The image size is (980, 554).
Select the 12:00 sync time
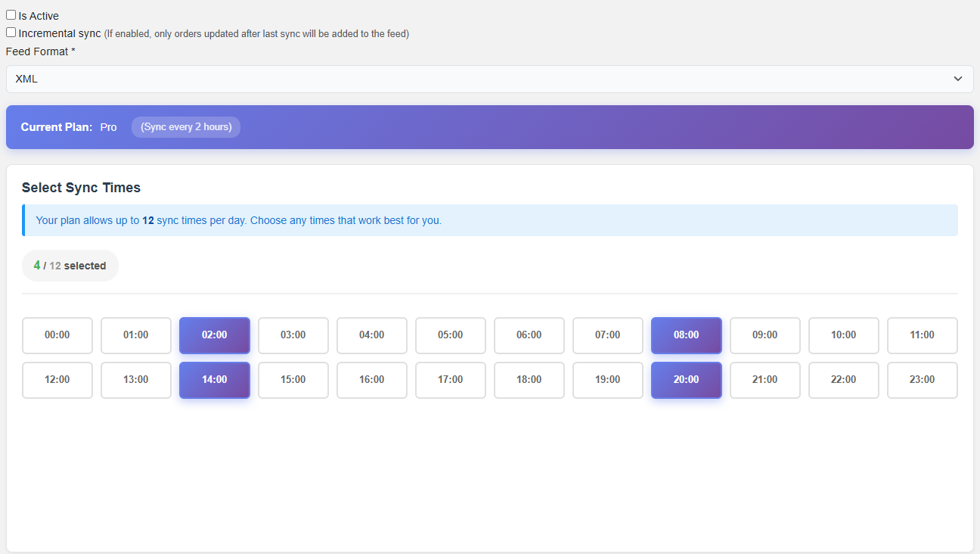(57, 380)
